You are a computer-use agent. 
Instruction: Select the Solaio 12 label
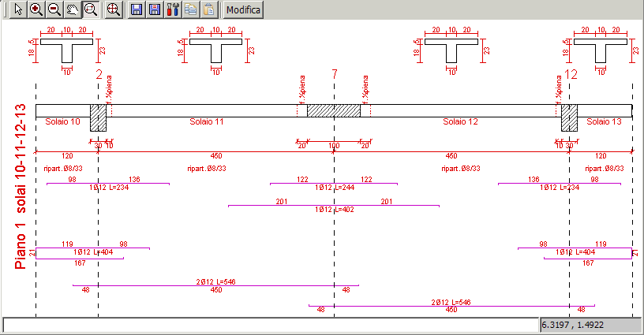pos(460,121)
